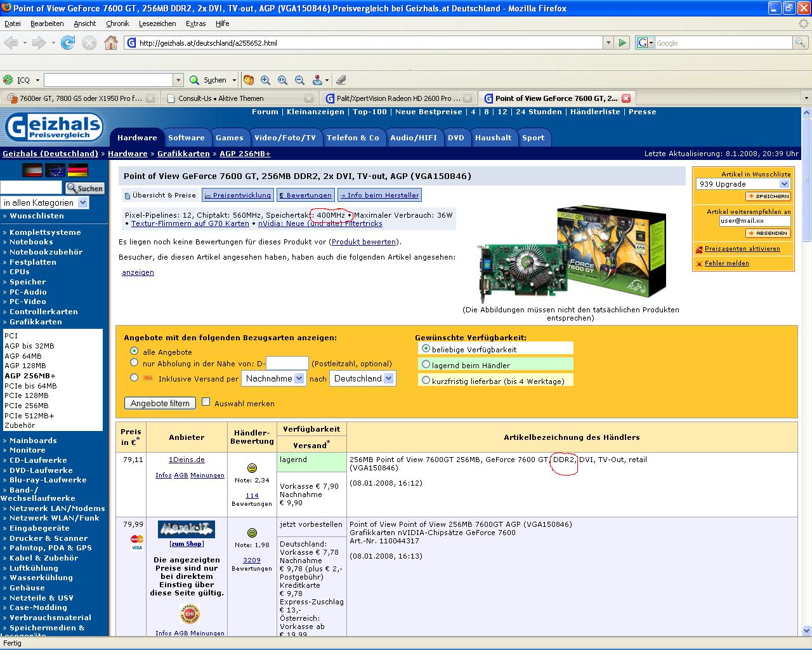The width and height of the screenshot is (812, 650).
Task: Click the MasterCard payment icon
Action: click(x=136, y=538)
